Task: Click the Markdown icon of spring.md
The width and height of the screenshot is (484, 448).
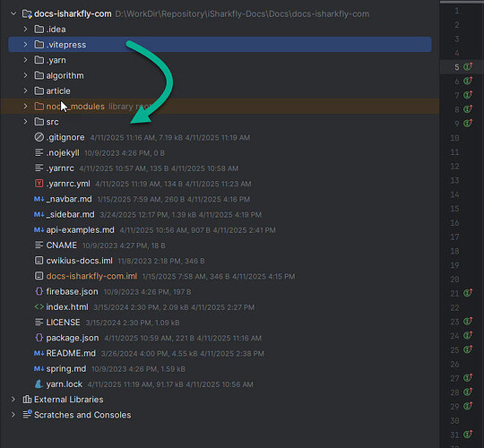Action: click(39, 369)
